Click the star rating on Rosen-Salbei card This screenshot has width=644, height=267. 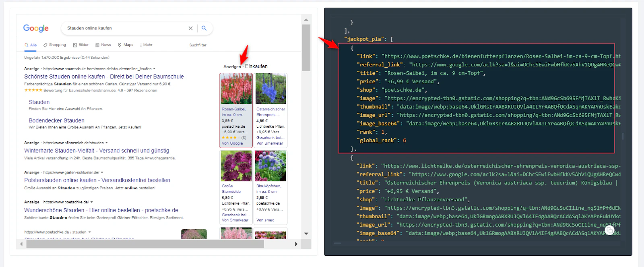[x=231, y=138]
